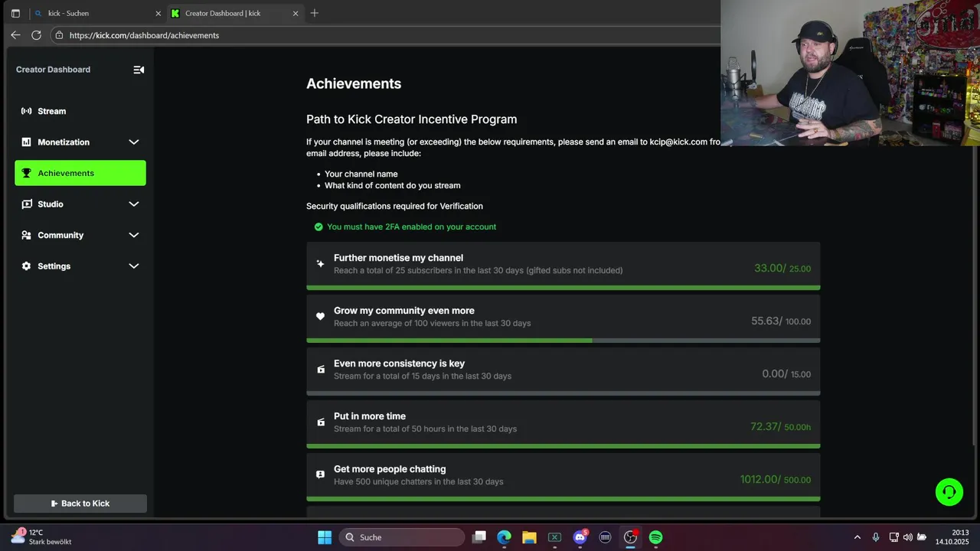Screen dimensions: 980x551
Task: Open Excel from taskbar
Action: [554, 537]
